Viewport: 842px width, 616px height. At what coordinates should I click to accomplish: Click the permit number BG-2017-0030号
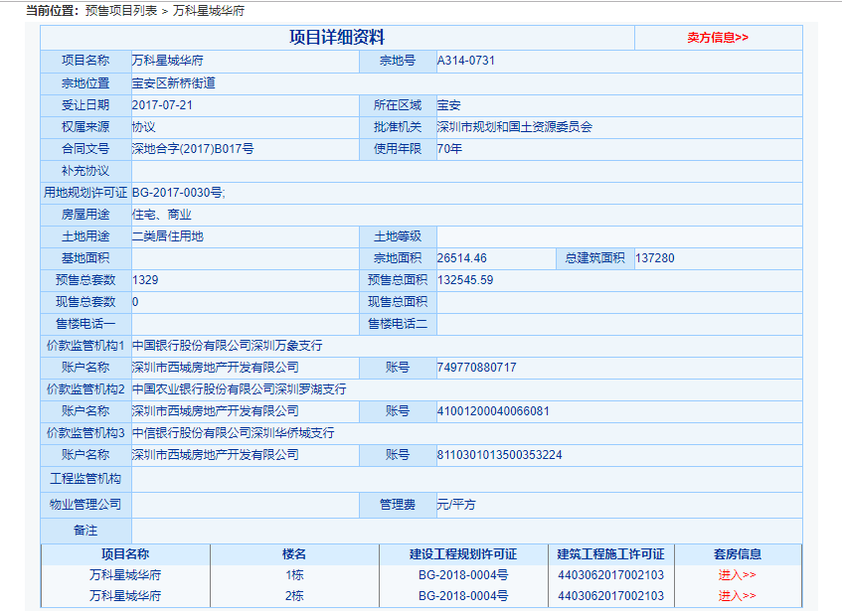click(179, 193)
